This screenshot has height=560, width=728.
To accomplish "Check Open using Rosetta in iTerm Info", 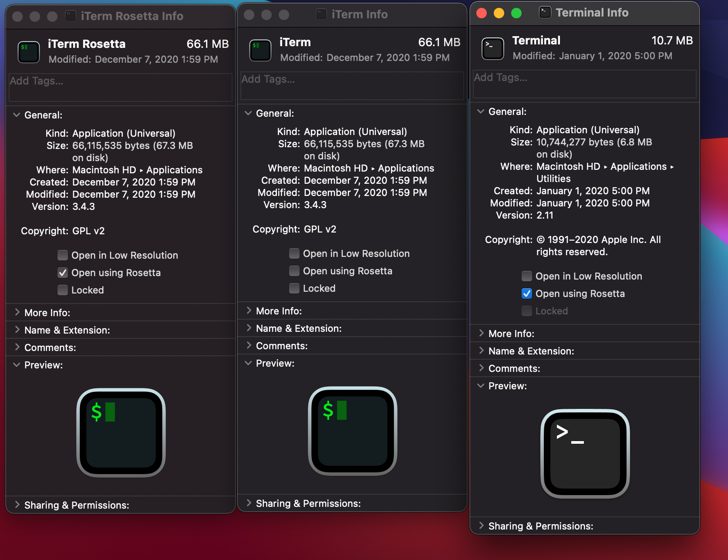I will point(294,271).
